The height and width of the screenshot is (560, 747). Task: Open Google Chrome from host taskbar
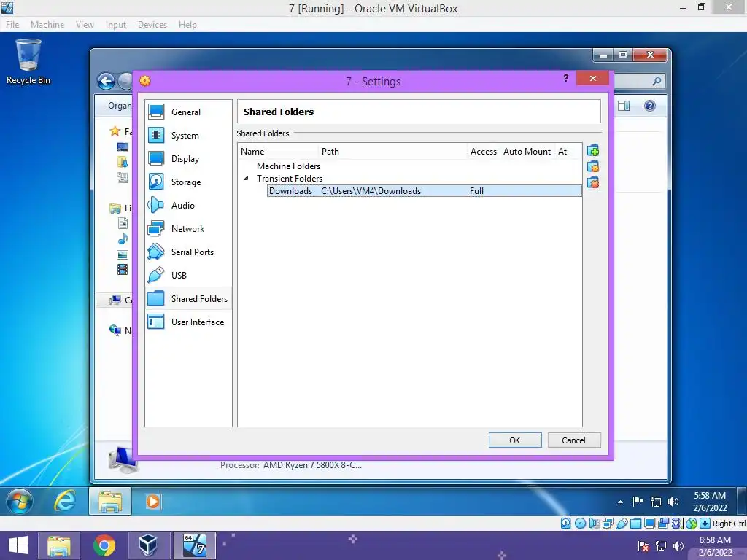(104, 545)
